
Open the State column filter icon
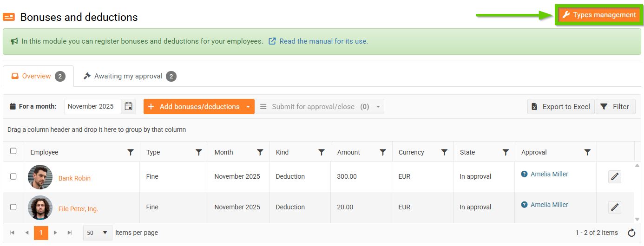506,152
